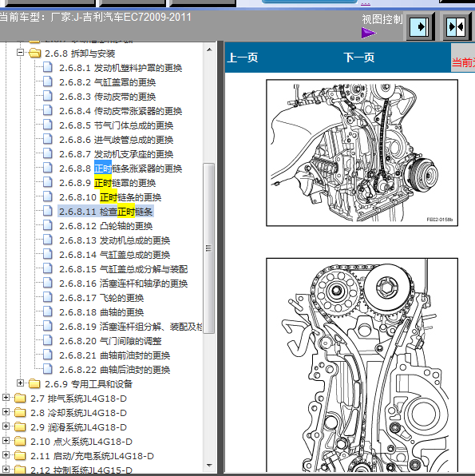Click the upper engine diagram FE02-0158b
The height and width of the screenshot is (476, 475).
point(362,153)
